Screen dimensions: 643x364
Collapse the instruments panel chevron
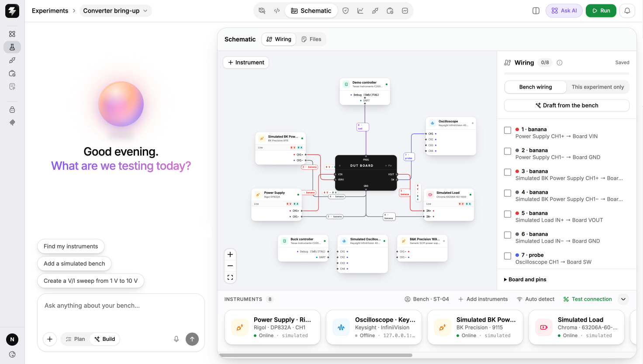[623, 299]
